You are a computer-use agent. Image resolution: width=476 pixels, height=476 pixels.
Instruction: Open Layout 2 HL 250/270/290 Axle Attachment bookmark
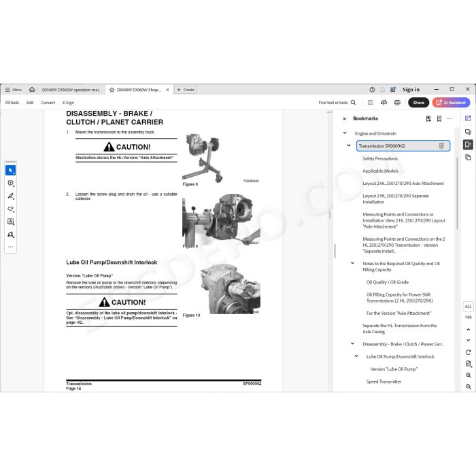[403, 184]
